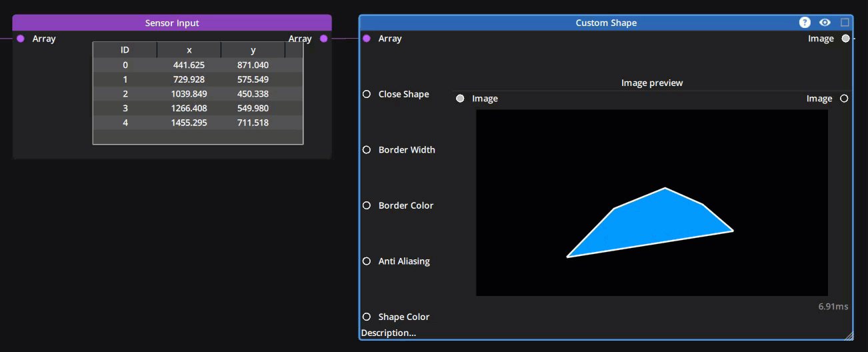Select the cell with value 441.625
The height and width of the screenshot is (352, 868).
coord(189,65)
